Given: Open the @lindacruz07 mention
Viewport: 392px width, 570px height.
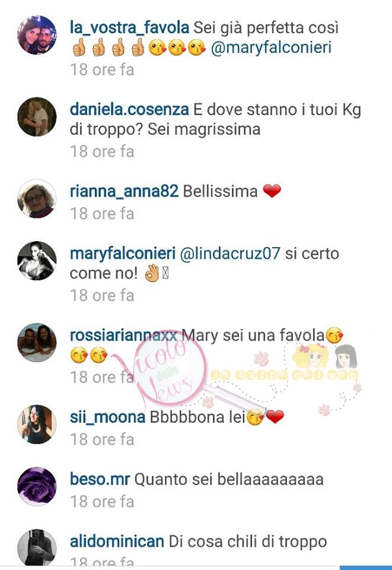Looking at the screenshot, I should click(x=230, y=254).
